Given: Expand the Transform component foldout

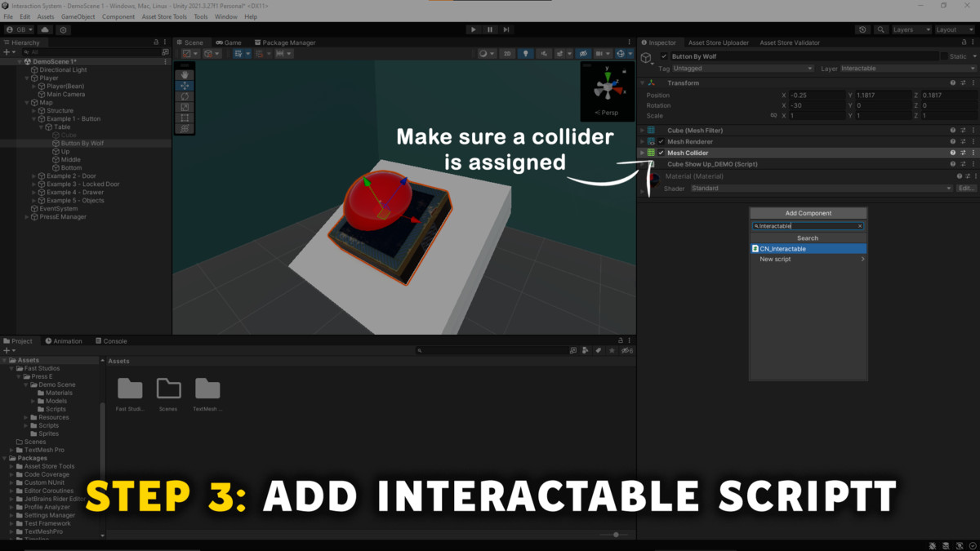Looking at the screenshot, I should coord(642,82).
